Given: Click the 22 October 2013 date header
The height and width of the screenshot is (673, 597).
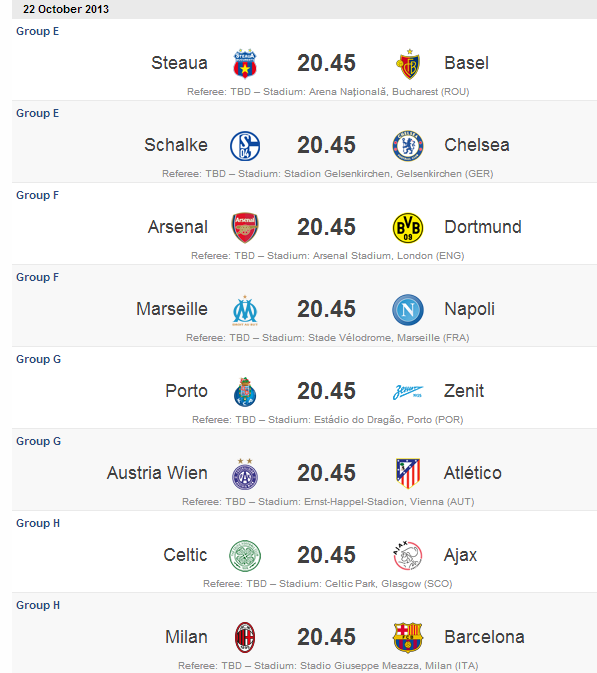Looking at the screenshot, I should [66, 9].
